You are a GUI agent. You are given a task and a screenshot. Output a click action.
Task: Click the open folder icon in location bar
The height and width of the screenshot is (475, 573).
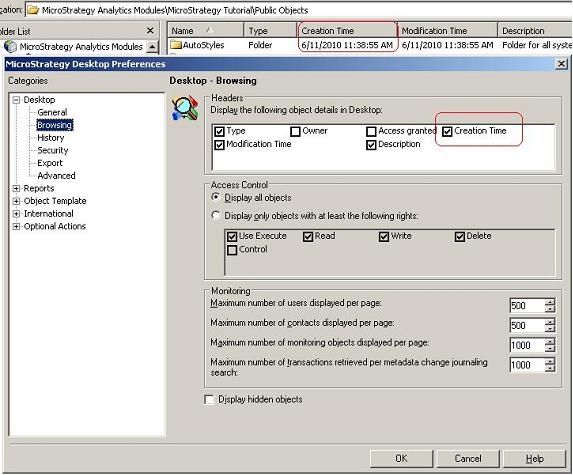[x=33, y=10]
